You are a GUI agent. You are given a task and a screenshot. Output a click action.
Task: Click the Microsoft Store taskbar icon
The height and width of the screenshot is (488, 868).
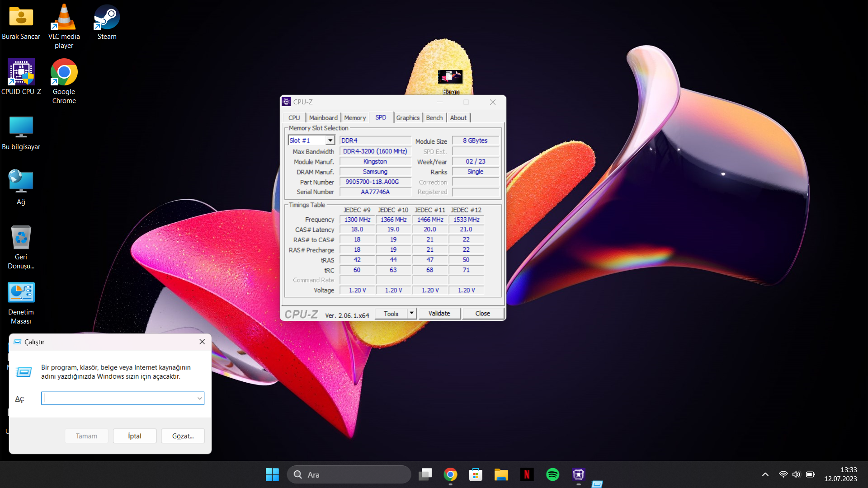[476, 474]
